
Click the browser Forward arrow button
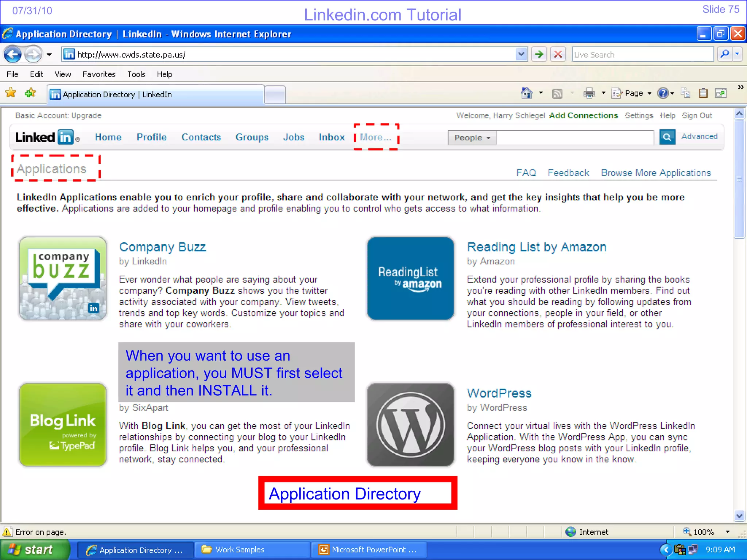click(x=34, y=55)
